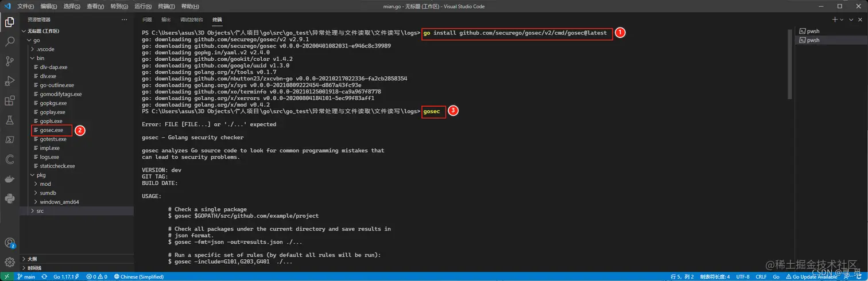The width and height of the screenshot is (868, 281).
Task: Open the Source Control view icon
Action: tap(10, 61)
